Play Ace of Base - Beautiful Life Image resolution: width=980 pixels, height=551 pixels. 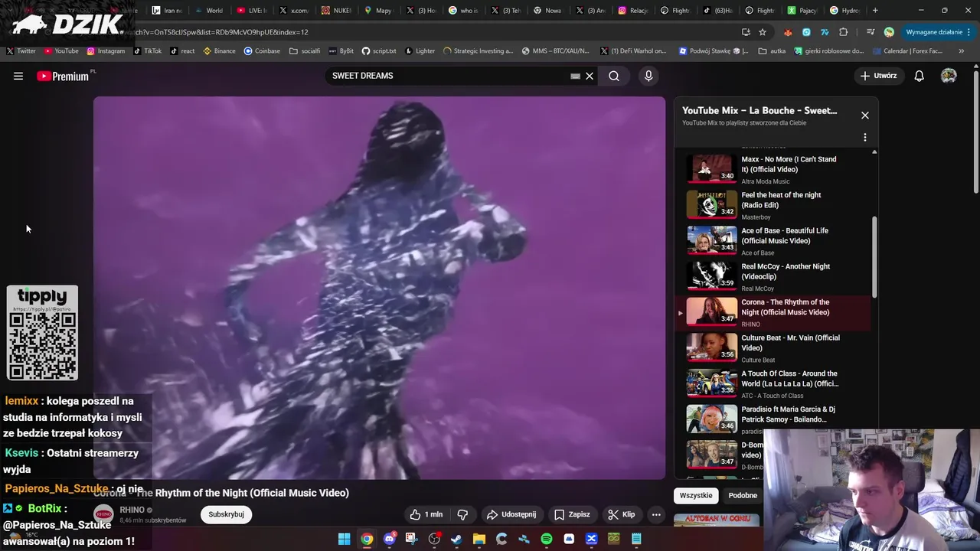772,241
